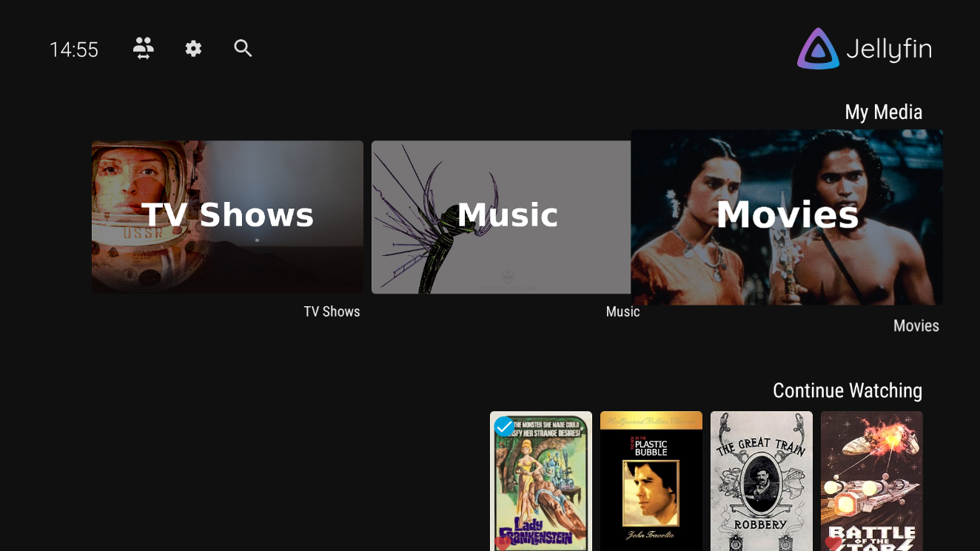Open the Music library card

[x=500, y=217]
